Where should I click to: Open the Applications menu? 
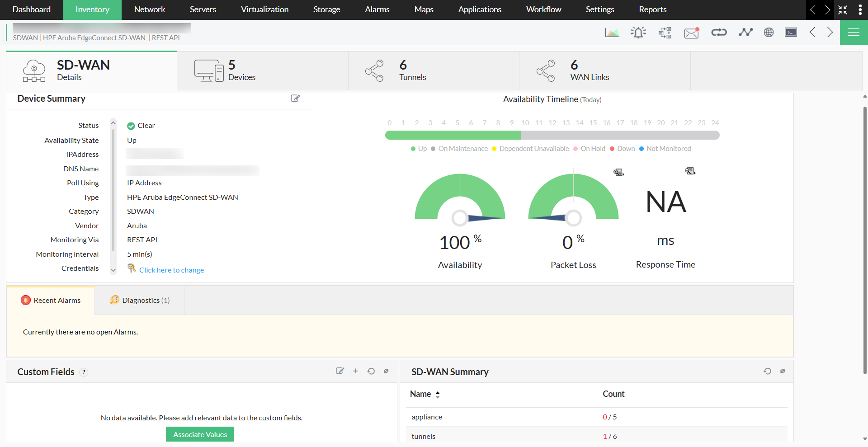[479, 9]
